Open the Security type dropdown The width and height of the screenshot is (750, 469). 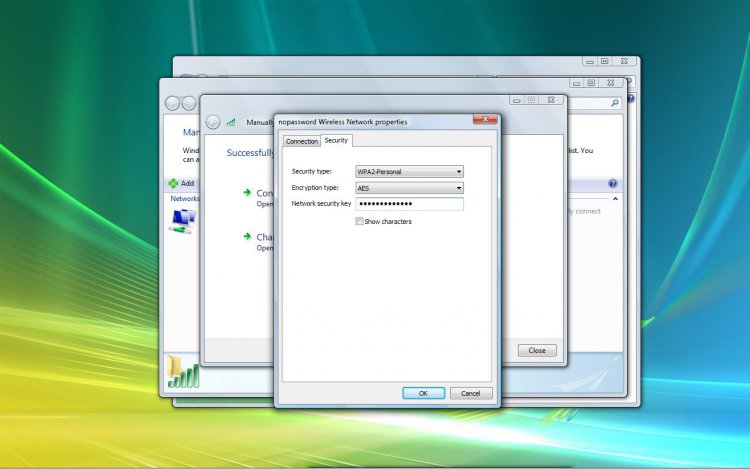click(x=409, y=172)
